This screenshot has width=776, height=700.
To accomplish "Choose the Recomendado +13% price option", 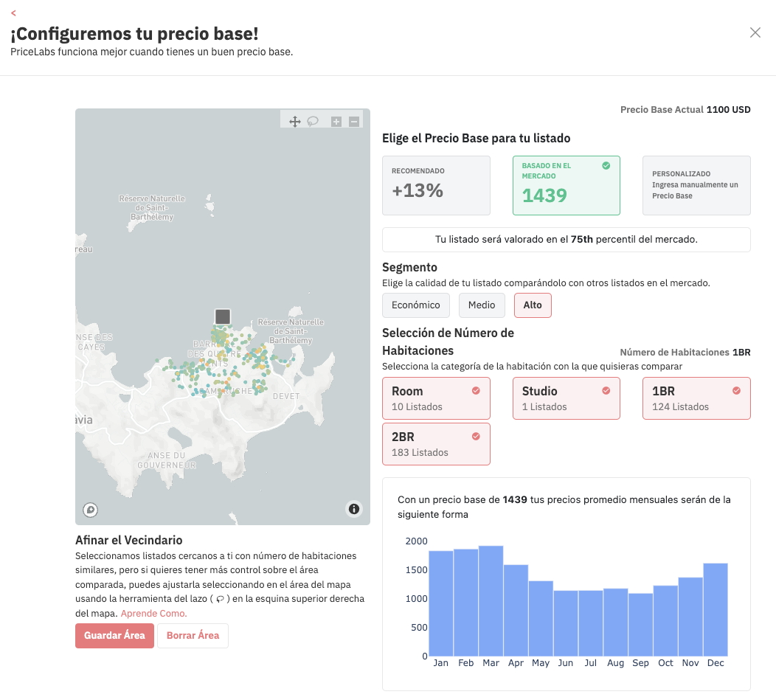I will coord(436,185).
